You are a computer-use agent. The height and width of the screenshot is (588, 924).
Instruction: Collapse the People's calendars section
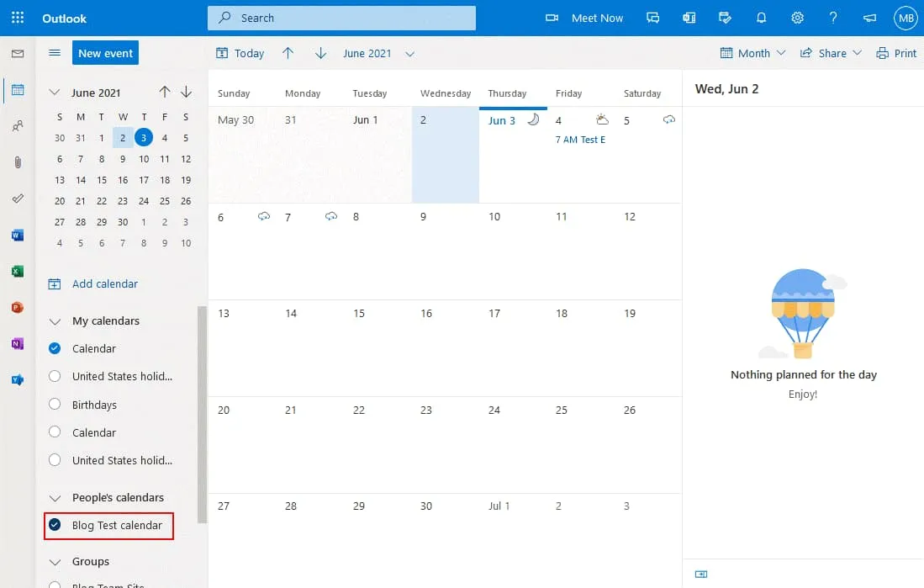[x=55, y=498]
